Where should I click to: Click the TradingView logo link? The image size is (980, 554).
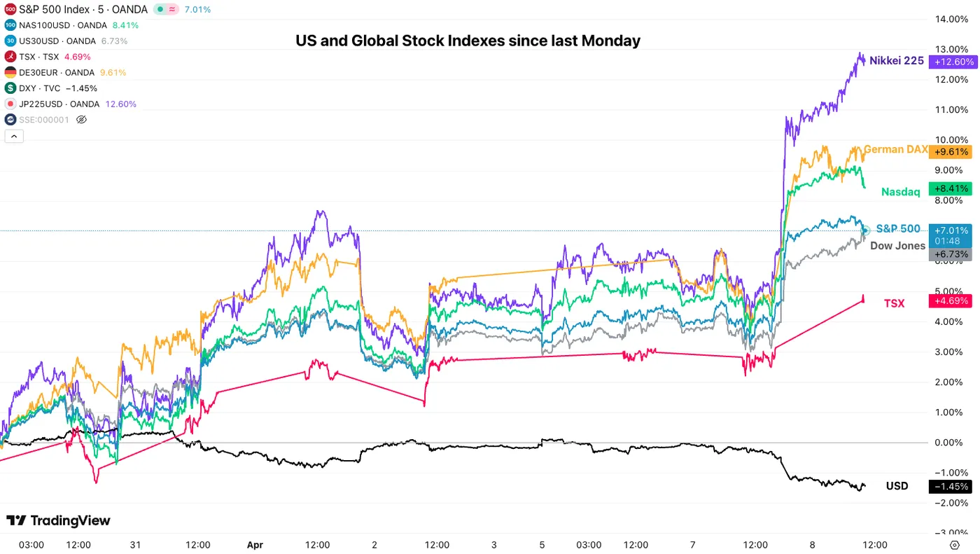[58, 520]
